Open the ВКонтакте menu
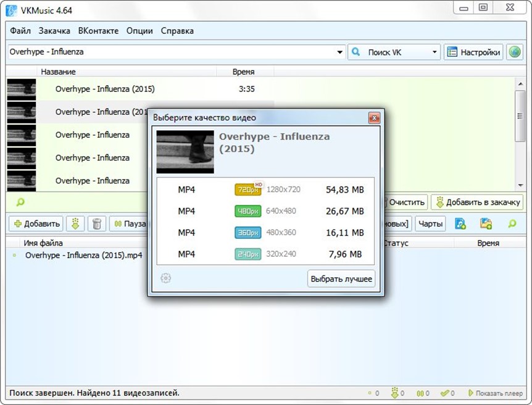Viewport: 532px width, 405px height. click(x=98, y=31)
